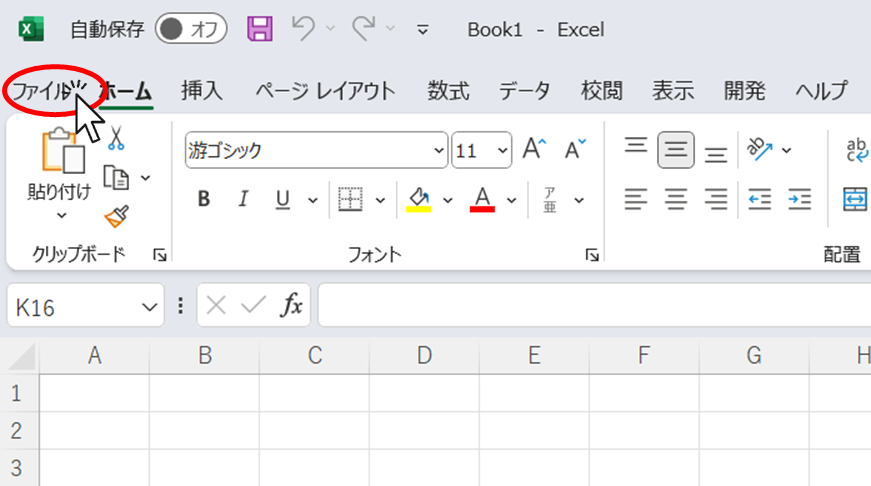Click the wrap text icon
This screenshot has height=486, width=871.
coord(857,150)
